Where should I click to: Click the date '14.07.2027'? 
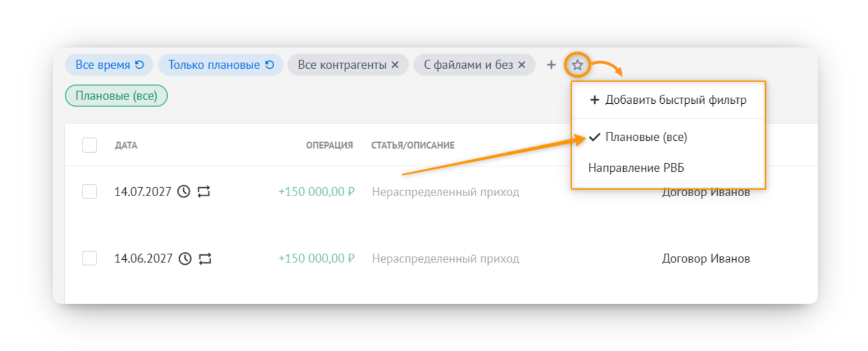click(x=143, y=191)
